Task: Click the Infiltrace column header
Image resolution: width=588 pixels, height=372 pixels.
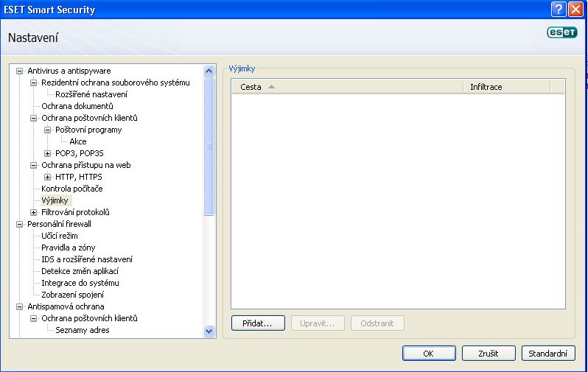Action: click(x=507, y=87)
